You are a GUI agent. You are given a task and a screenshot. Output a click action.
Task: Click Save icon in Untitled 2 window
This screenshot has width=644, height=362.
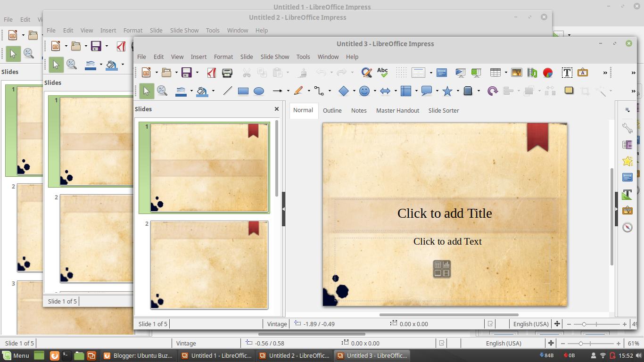tap(96, 46)
